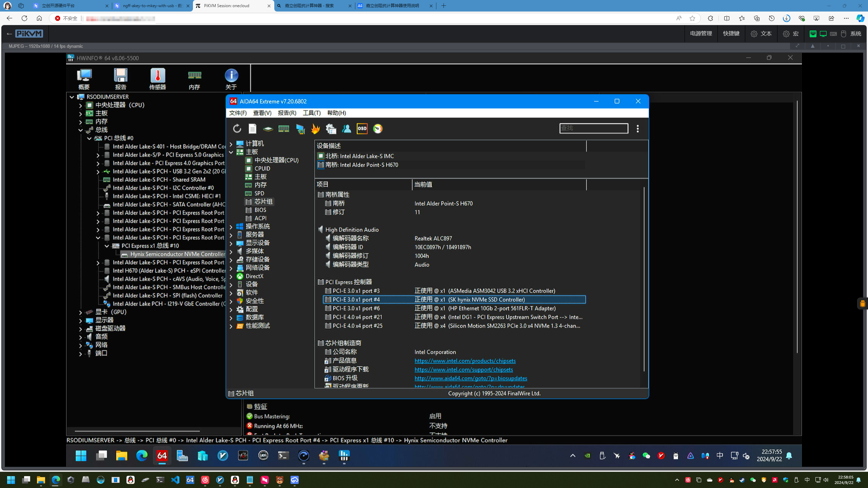Open the three-dot menu in AIDA64 toolbar
Screen dimensions: 868x488
pyautogui.click(x=638, y=128)
